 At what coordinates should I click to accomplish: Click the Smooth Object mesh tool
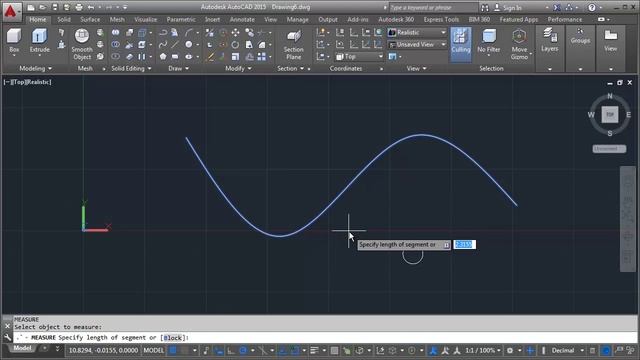click(82, 45)
